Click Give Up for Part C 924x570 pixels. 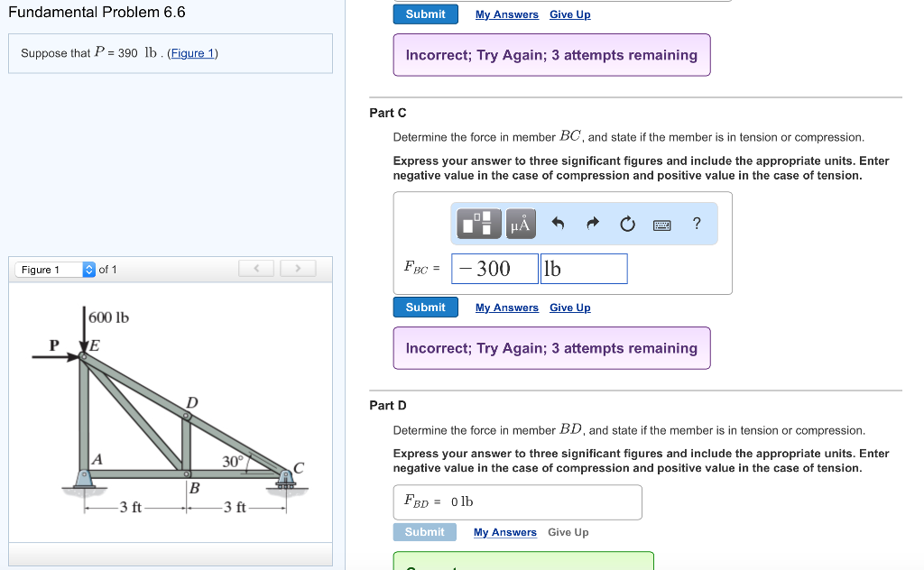(569, 307)
